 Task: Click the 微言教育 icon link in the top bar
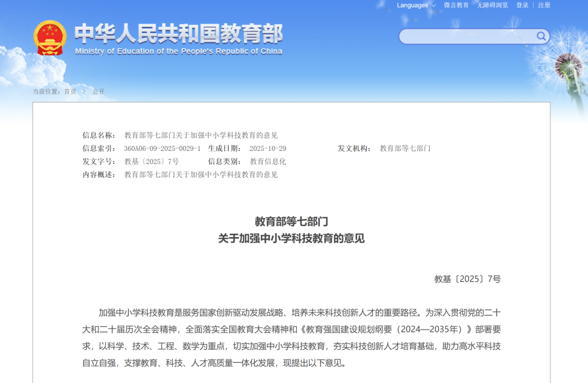coord(456,5)
